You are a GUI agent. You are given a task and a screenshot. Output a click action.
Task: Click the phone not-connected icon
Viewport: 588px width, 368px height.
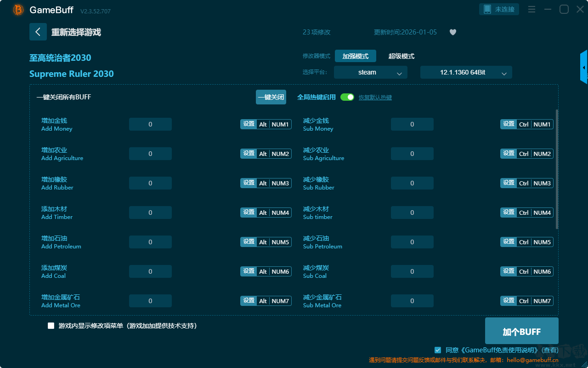point(487,9)
